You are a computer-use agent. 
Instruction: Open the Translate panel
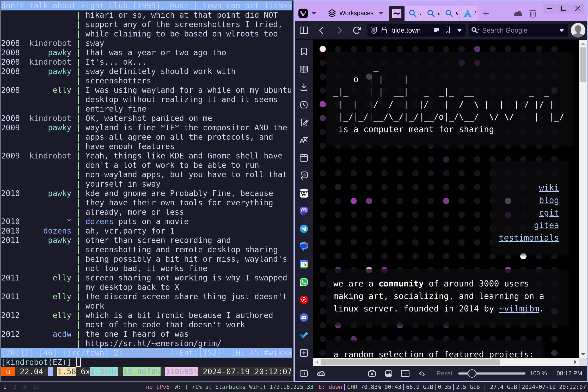tap(304, 140)
